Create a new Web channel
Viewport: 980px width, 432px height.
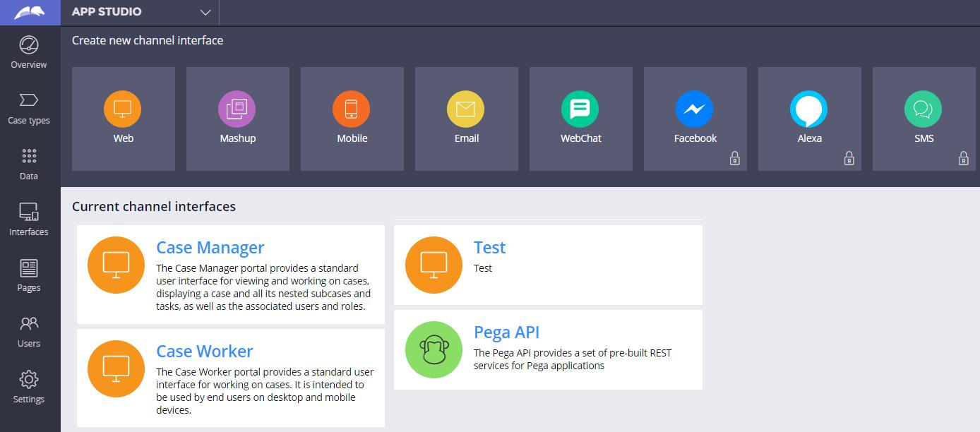[x=124, y=119]
